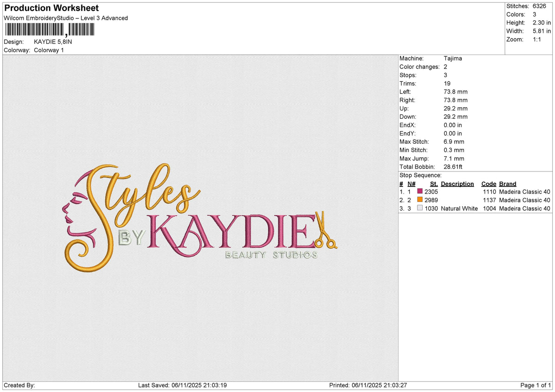This screenshot has height=392, width=555.
Task: Click Madeira Classic 40 in stop row 3
Action: 525,208
